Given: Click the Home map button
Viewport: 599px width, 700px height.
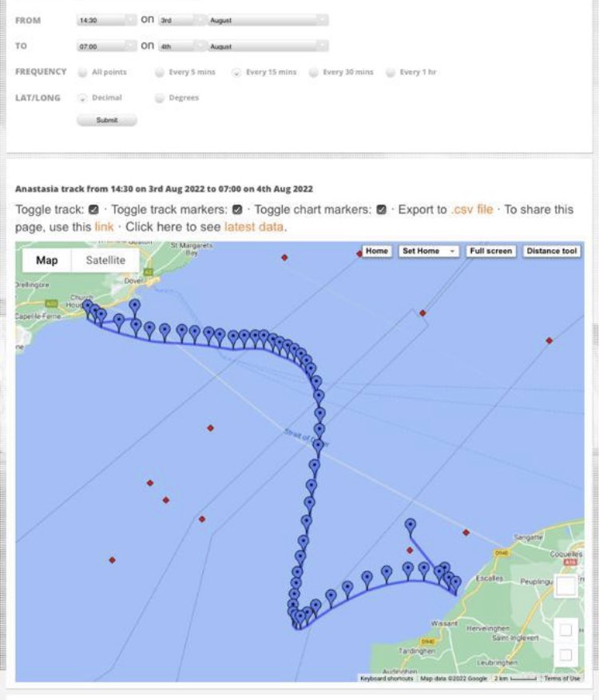Looking at the screenshot, I should point(377,251).
